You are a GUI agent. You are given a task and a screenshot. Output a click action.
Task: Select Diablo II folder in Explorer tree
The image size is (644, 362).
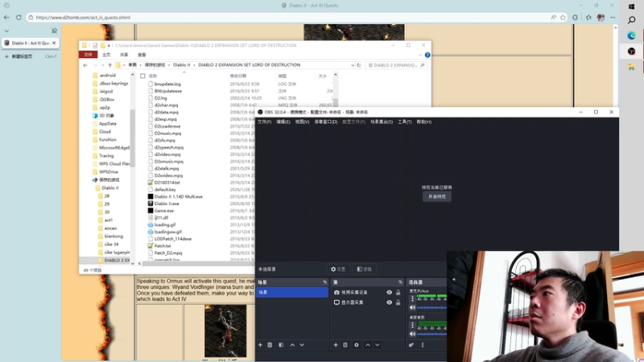click(110, 188)
